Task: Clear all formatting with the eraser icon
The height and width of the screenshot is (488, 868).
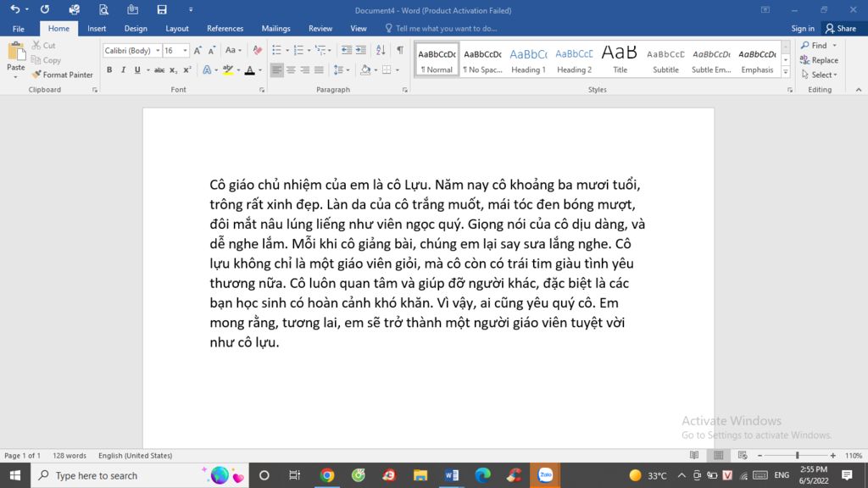Action: [258, 50]
